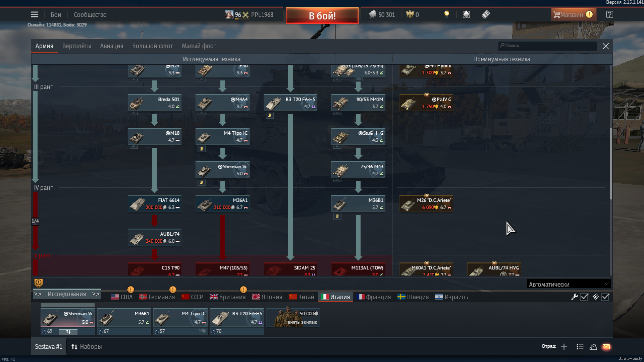Select the M26A1 vehicle card
644x362 pixels.
(x=222, y=204)
